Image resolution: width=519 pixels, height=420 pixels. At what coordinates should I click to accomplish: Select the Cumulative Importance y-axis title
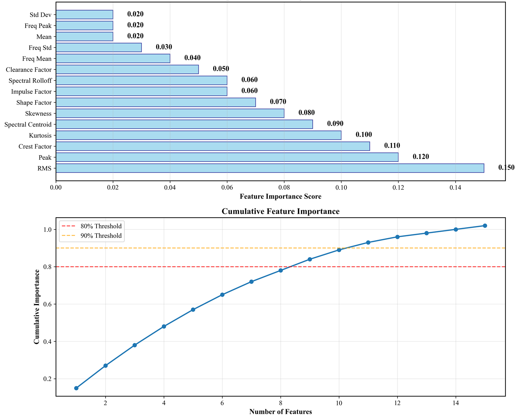(37, 307)
